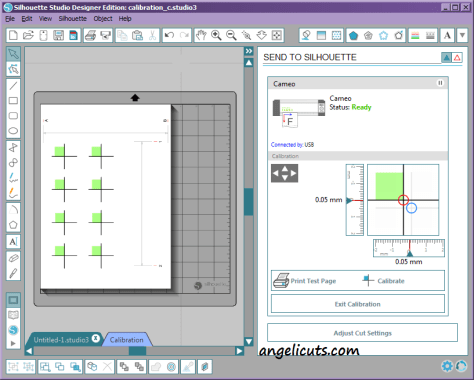The image size is (474, 380).
Task: Click Adjust Cut Settings button
Action: pos(362,332)
